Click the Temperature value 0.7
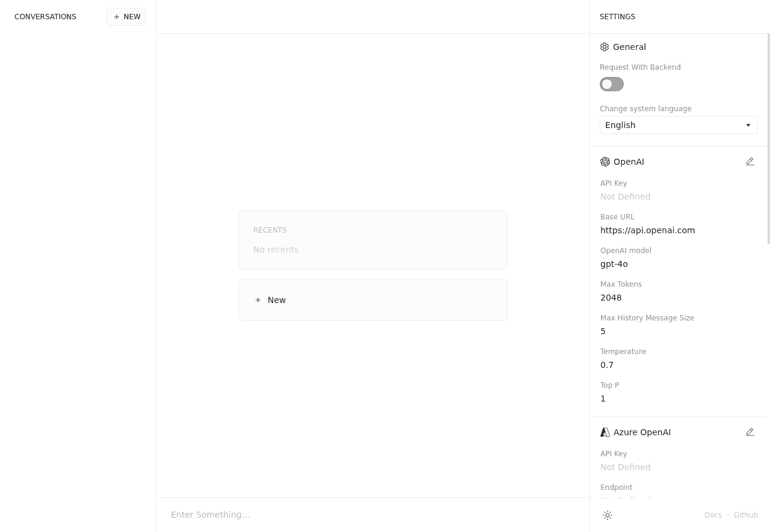The width and height of the screenshot is (770, 532). point(607,365)
